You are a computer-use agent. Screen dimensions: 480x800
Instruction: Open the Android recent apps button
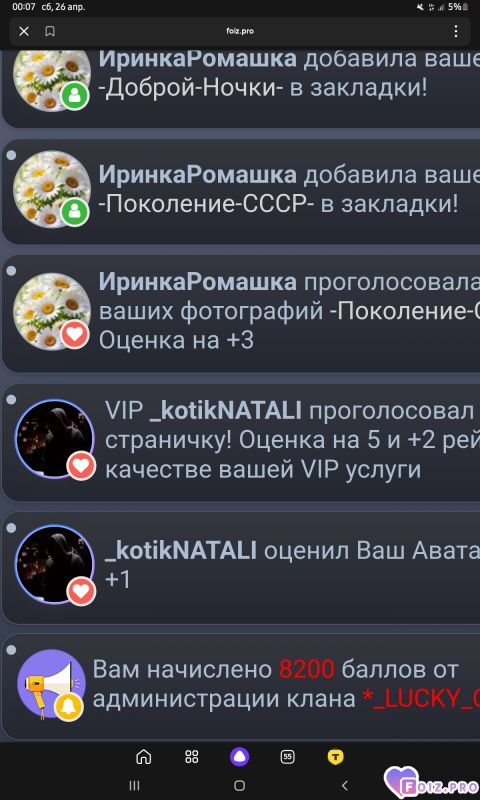(x=134, y=785)
